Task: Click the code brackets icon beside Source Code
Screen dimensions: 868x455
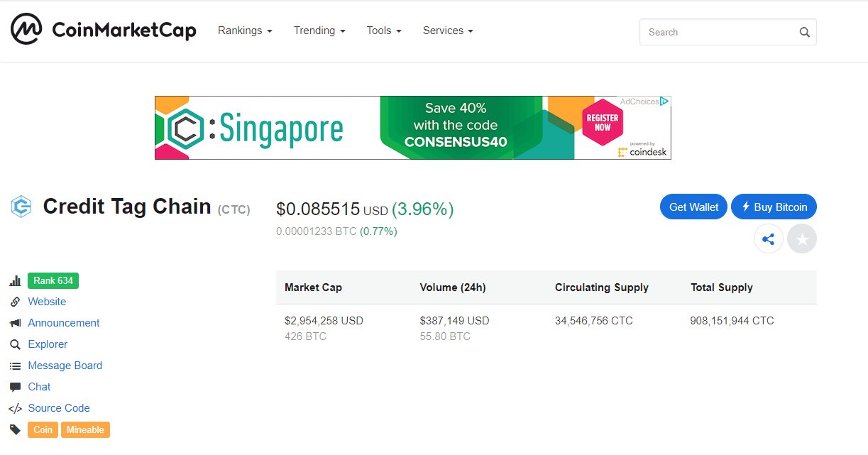Action: point(15,408)
